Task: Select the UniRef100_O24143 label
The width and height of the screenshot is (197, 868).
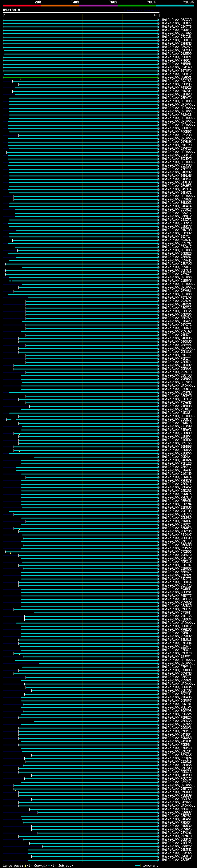Action: pos(177,67)
